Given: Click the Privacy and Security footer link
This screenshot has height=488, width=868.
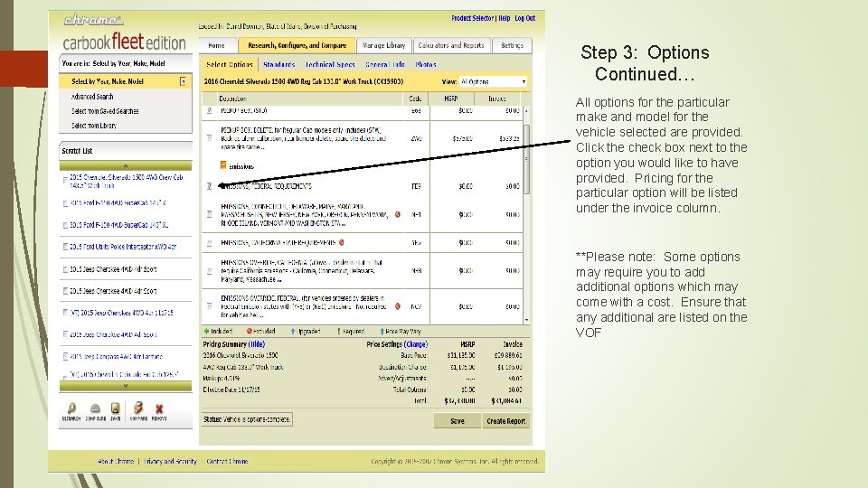Looking at the screenshot, I should coord(171,462).
